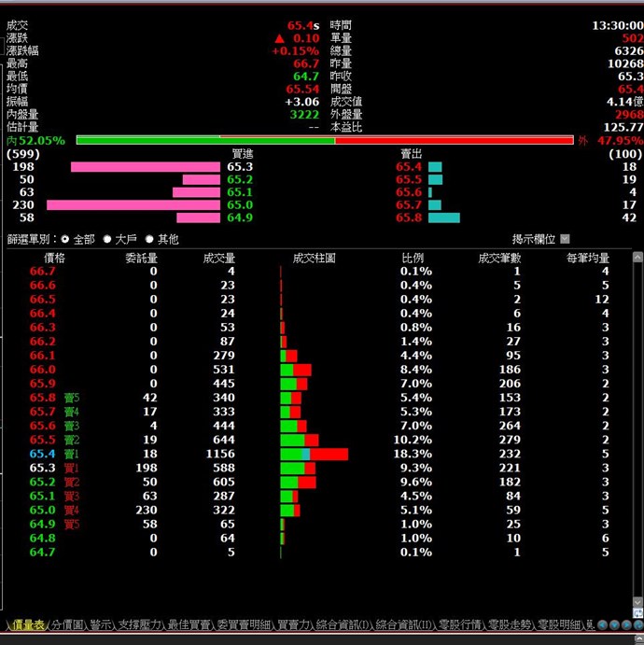Viewport: 644px width, 645px height.
Task: Click the table scrollbar down arrow
Action: point(637,602)
